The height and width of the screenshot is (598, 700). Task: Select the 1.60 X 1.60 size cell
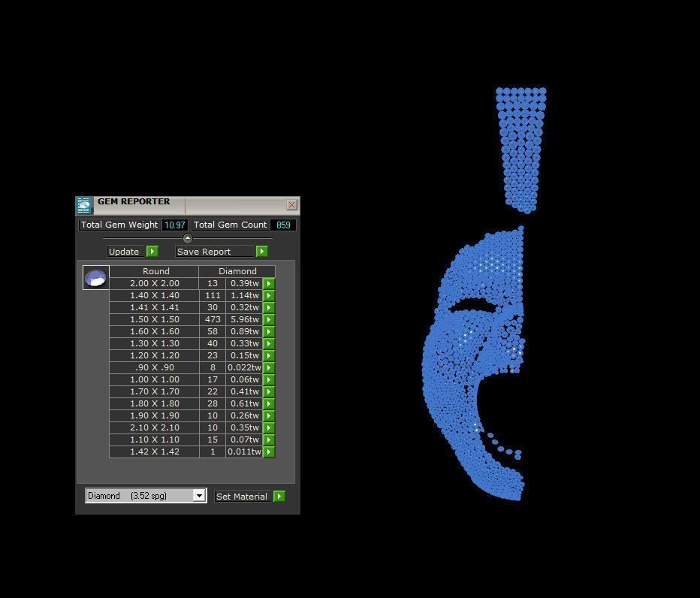pyautogui.click(x=154, y=331)
